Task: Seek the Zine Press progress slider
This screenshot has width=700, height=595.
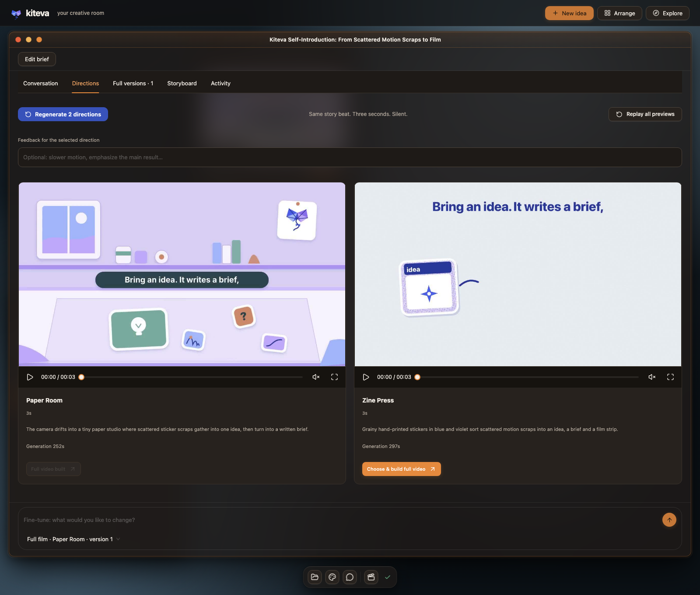Action: (527, 377)
